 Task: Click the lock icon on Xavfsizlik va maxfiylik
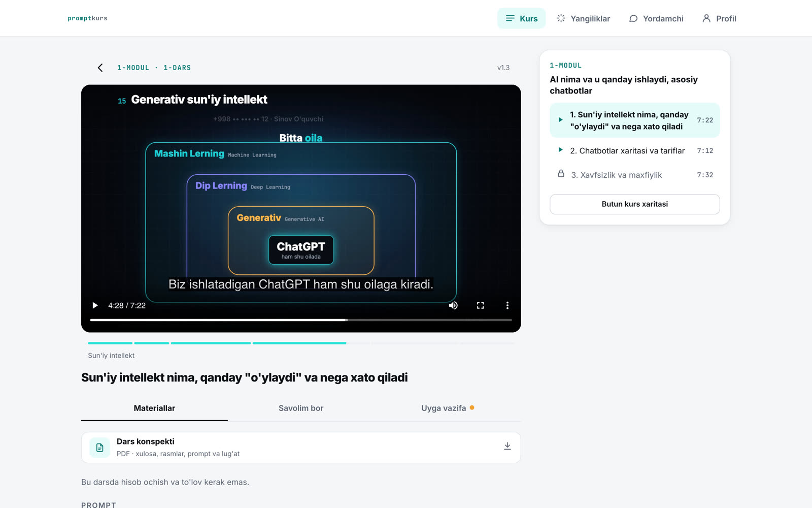click(561, 174)
